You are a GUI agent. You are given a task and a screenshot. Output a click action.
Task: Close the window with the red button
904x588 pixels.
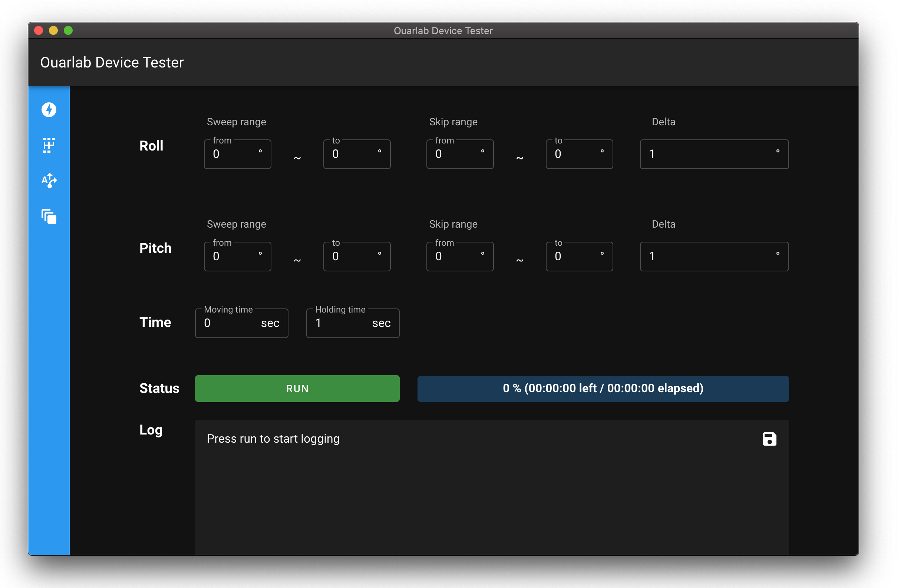(39, 30)
